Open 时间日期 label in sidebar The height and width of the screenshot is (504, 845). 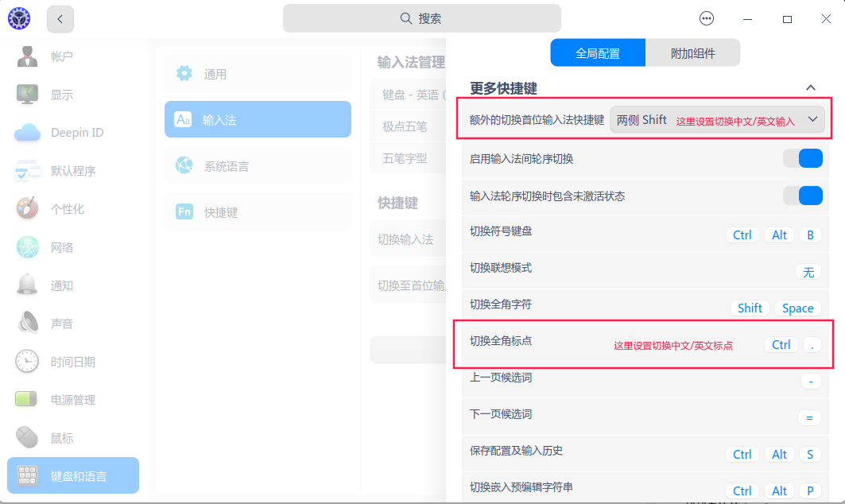(73, 362)
